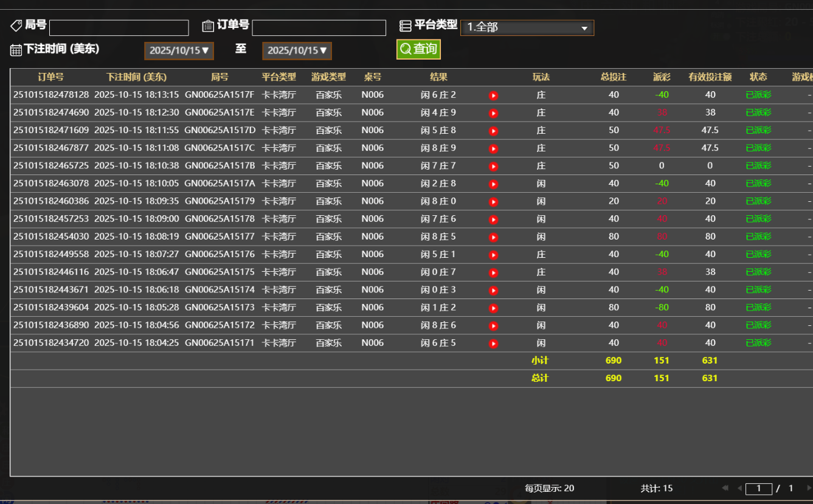The width and height of the screenshot is (813, 504).
Task: Open the 平台类型 dropdown showing 1.全部
Action: (527, 27)
